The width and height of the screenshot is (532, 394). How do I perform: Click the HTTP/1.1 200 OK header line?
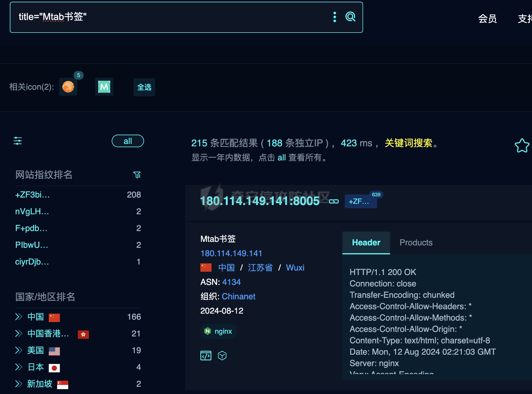[x=383, y=272]
